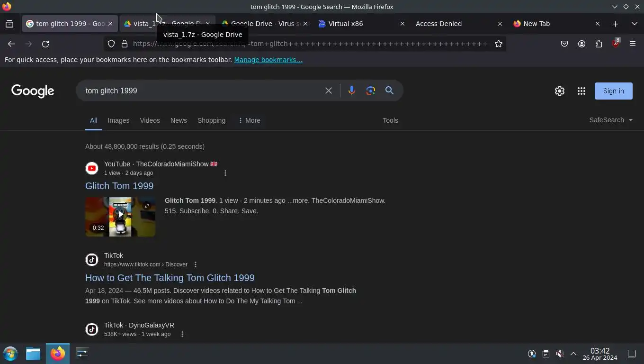
Task: Close the Access Denied tab
Action: point(500,24)
